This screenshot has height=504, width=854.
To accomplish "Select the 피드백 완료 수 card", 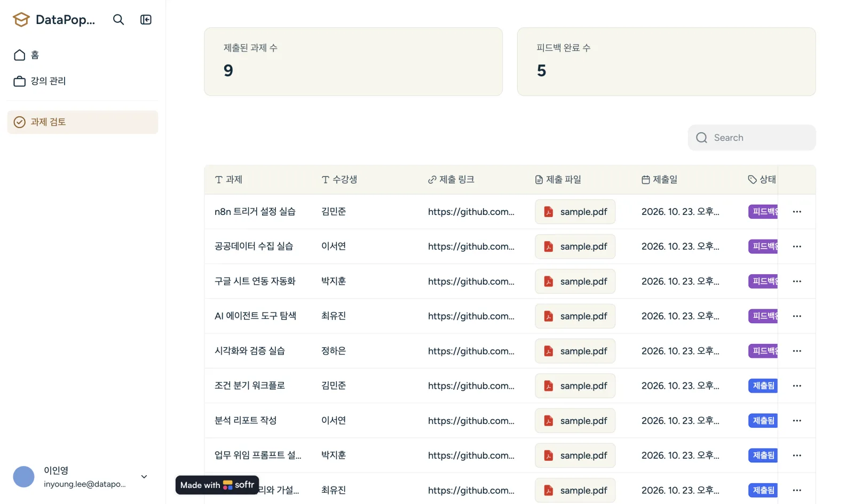I will pos(666,62).
